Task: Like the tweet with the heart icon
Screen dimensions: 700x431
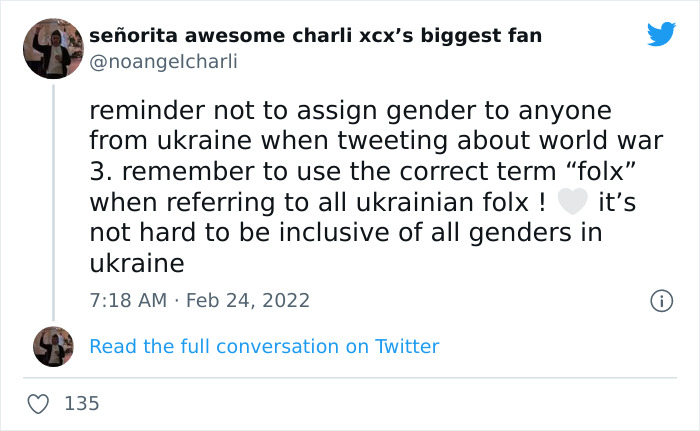Action: click(x=39, y=403)
